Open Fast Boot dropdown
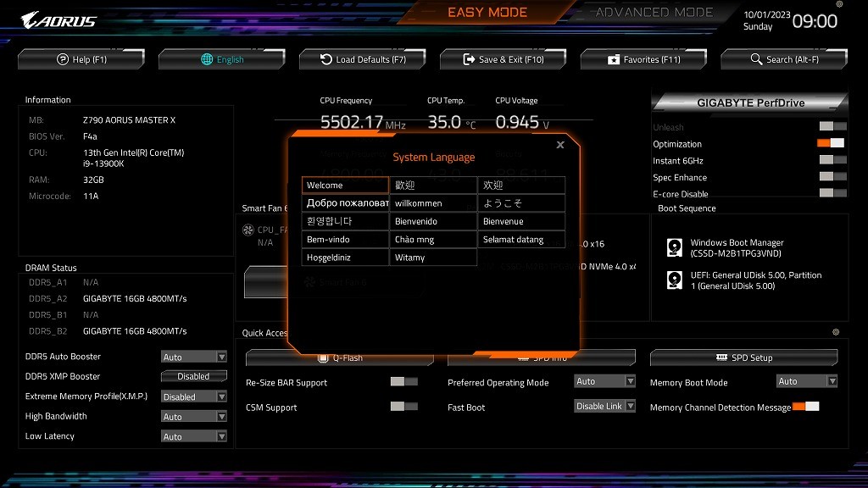Screen dimensions: 868x488 pos(604,406)
